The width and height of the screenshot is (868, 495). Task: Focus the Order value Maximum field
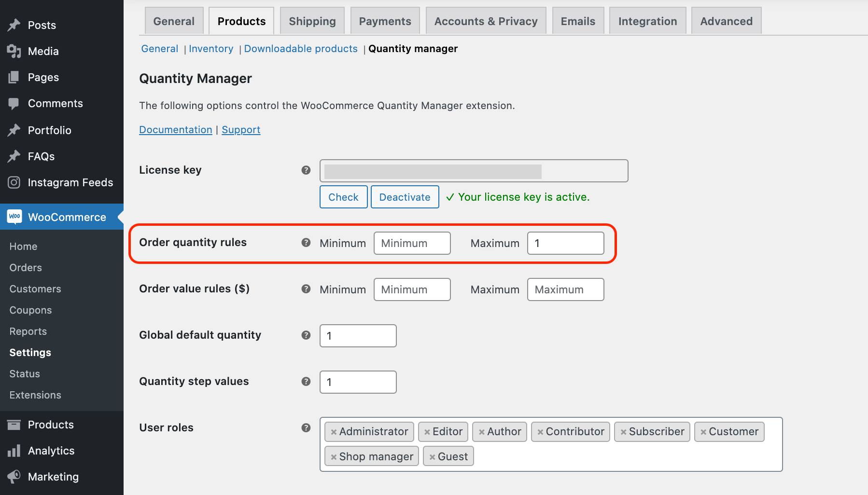point(565,289)
